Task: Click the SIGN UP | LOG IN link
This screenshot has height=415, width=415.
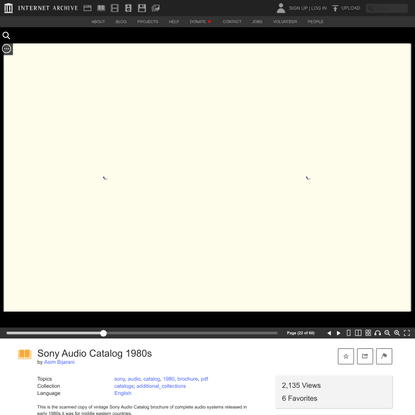Action: (308, 8)
